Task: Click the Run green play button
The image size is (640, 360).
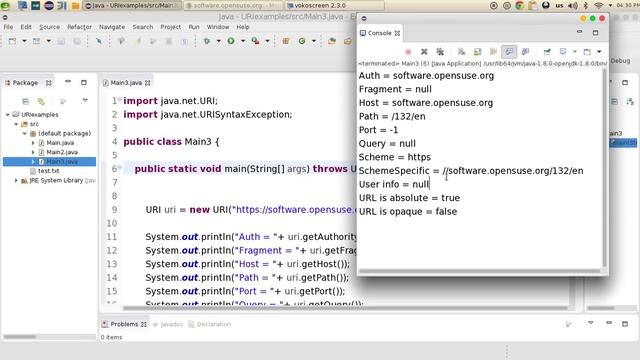Action: (x=231, y=41)
